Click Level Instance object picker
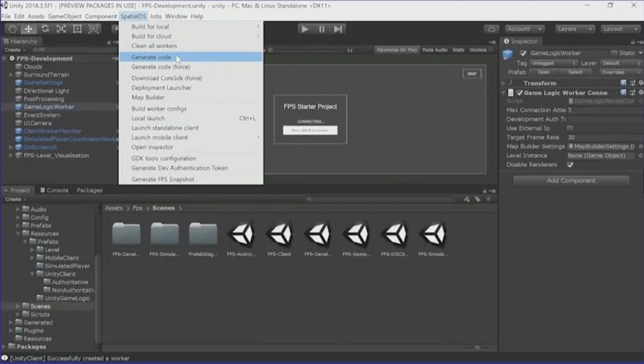The height and width of the screenshot is (364, 644). [x=641, y=155]
